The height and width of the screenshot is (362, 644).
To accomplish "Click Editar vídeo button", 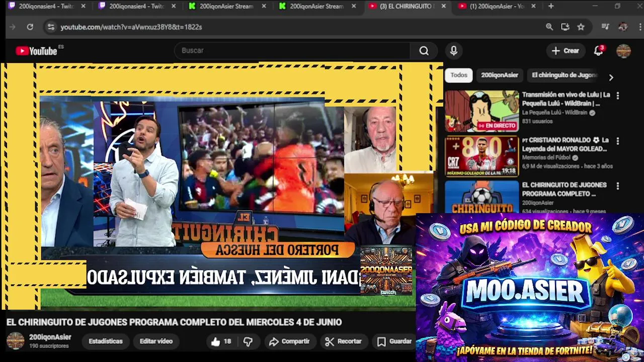I will [156, 341].
